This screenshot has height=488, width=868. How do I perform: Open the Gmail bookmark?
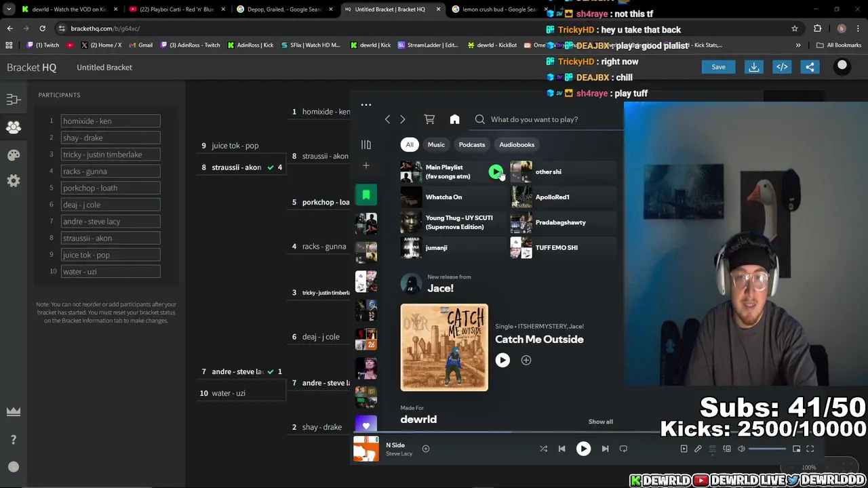point(140,45)
